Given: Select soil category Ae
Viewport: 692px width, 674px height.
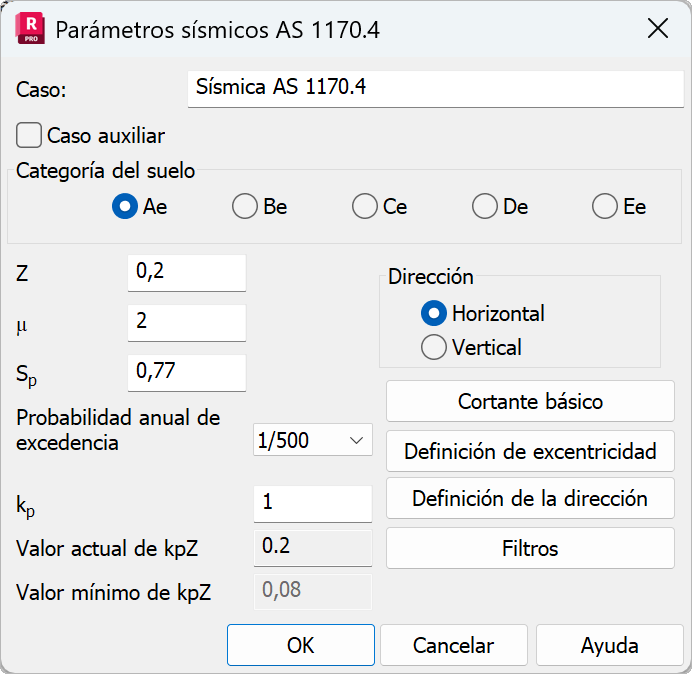Looking at the screenshot, I should click(124, 207).
